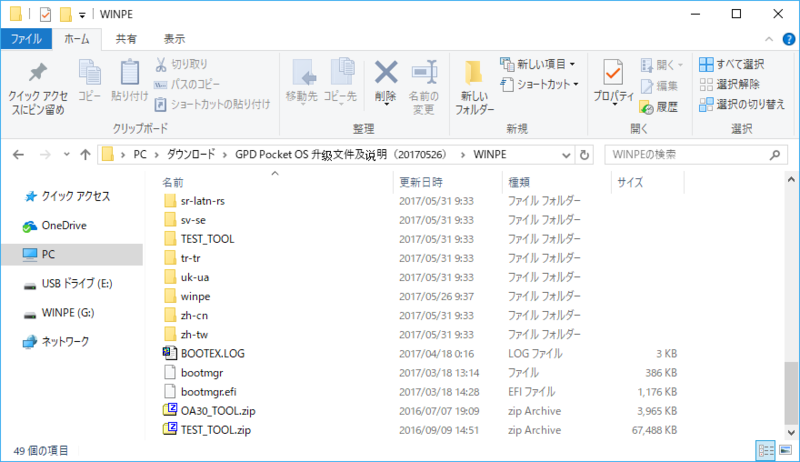Open the help question mark icon
This screenshot has width=800, height=462.
click(x=788, y=39)
